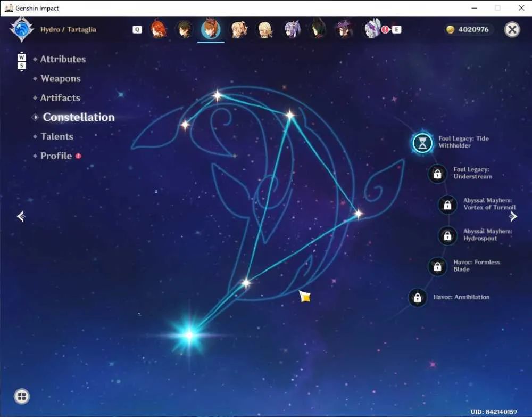Click the E key hint after the portraits
532x417 pixels.
point(397,29)
